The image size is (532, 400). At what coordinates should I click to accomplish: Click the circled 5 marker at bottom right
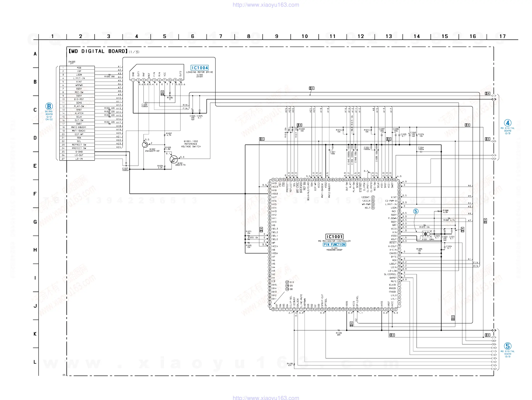click(508, 346)
